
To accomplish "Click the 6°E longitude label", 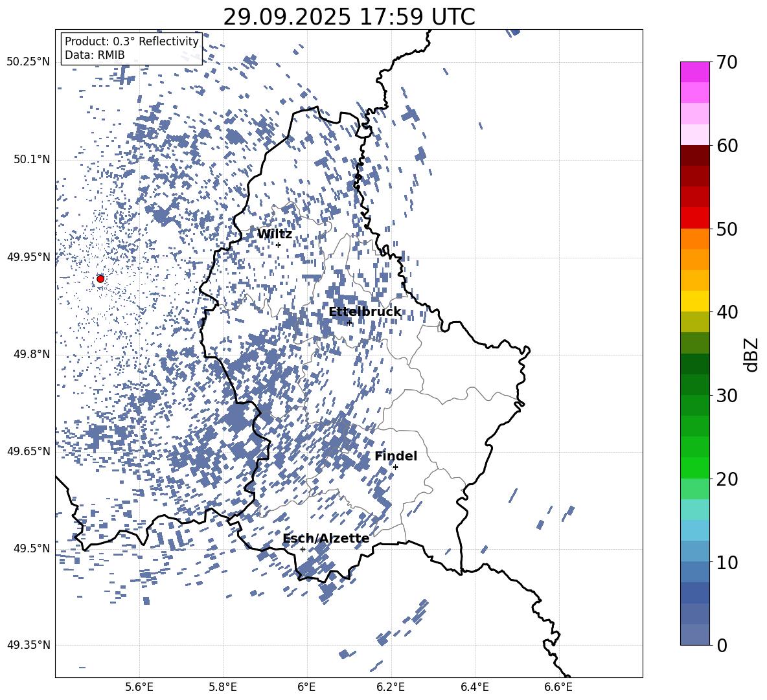I will click(306, 687).
